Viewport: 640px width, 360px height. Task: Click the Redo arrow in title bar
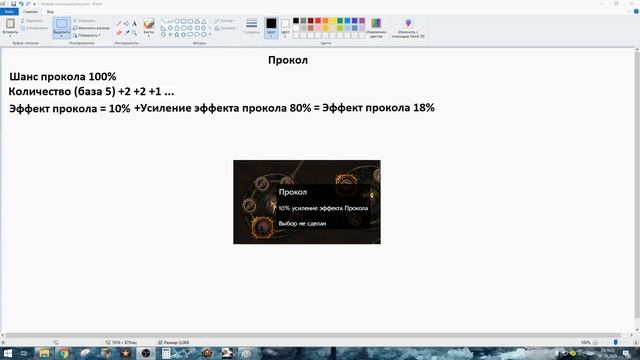(28, 4)
